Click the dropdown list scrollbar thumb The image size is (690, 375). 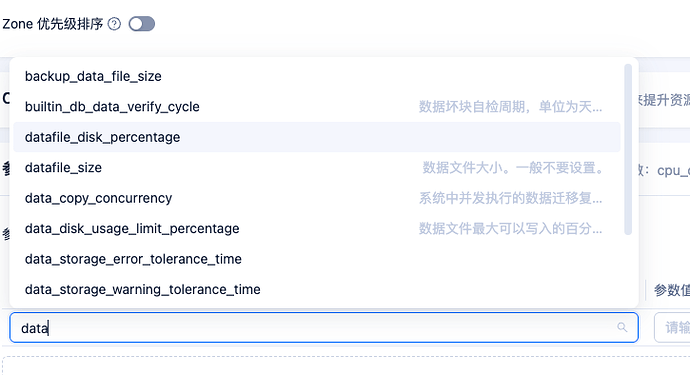click(628, 150)
